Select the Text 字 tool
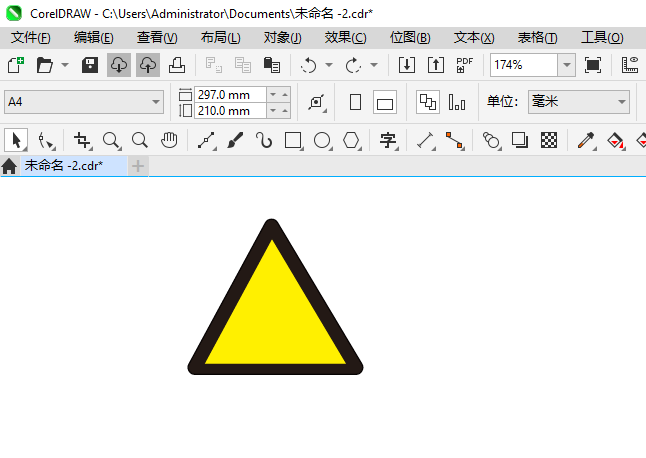646x458 pixels. [x=389, y=140]
